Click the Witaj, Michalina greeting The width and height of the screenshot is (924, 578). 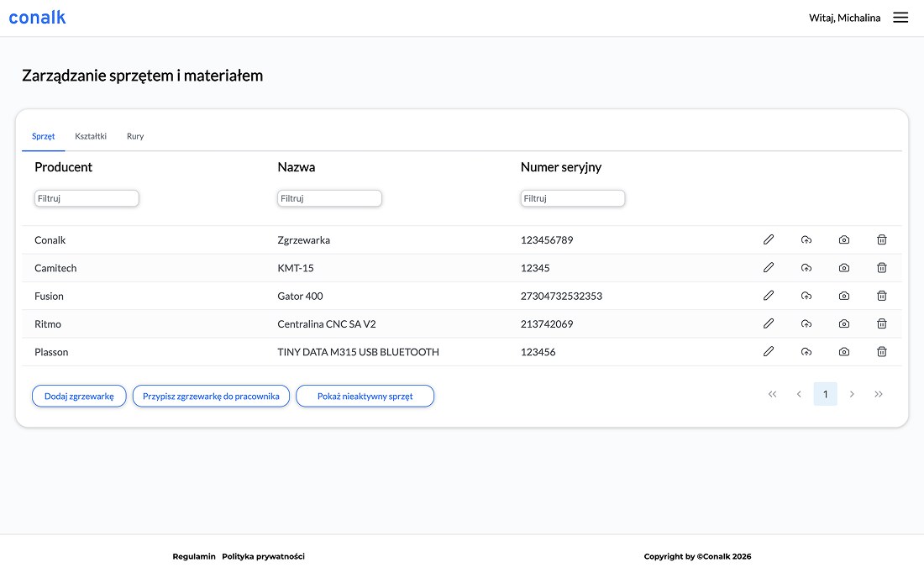pyautogui.click(x=844, y=18)
